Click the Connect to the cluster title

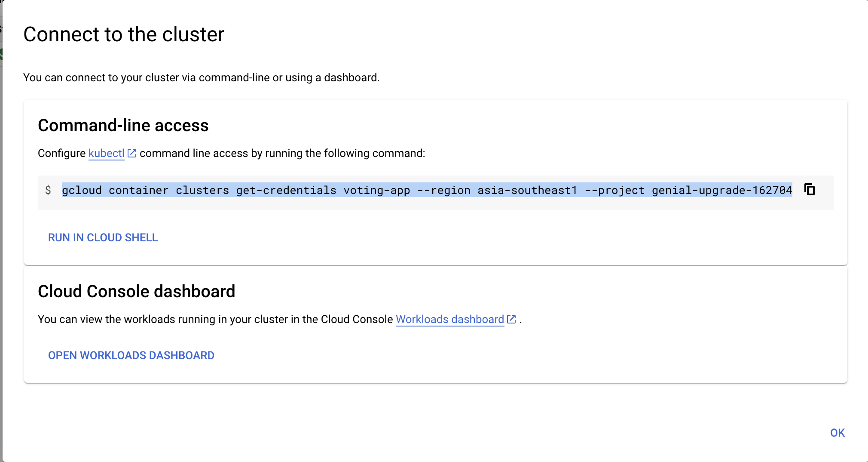[124, 34]
